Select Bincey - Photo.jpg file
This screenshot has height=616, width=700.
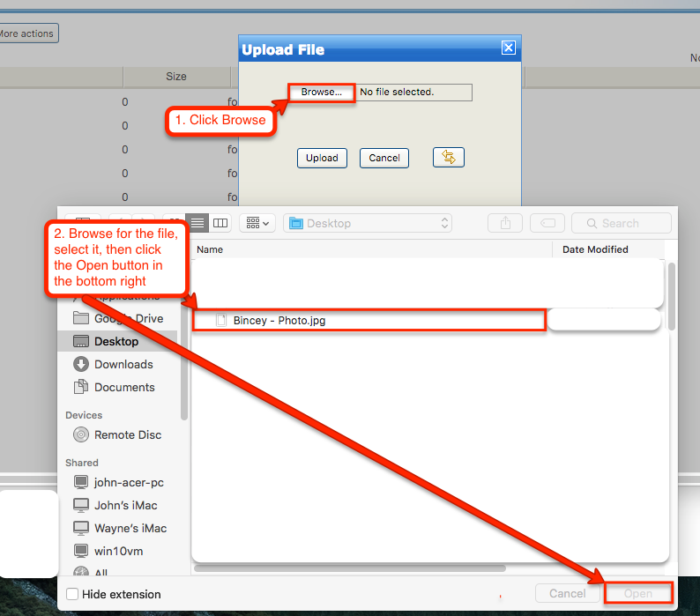pos(279,320)
